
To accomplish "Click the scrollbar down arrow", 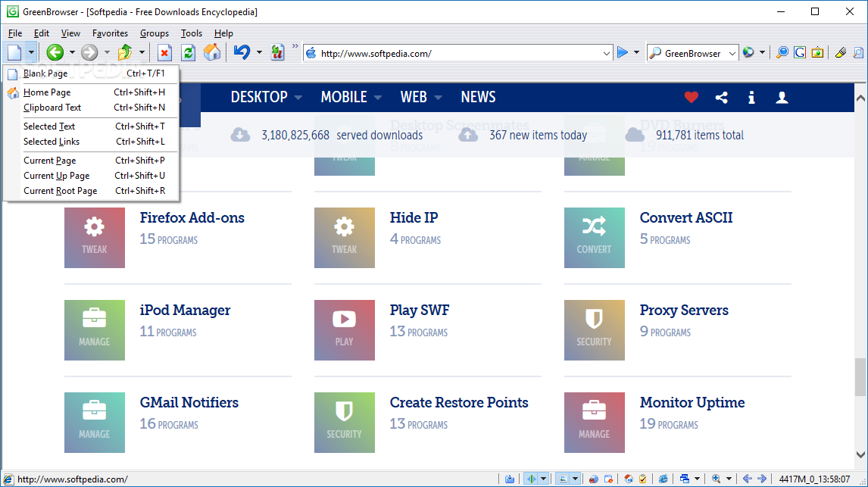I will pos(860,455).
